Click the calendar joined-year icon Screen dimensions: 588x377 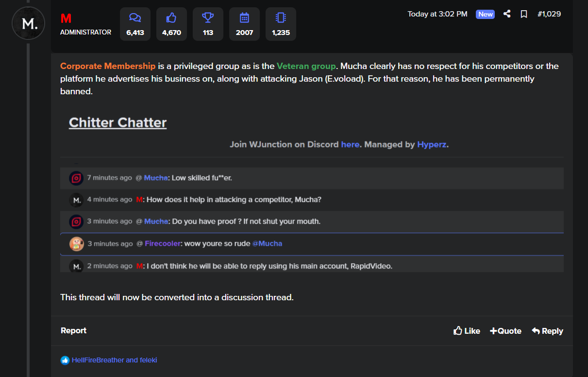click(x=244, y=18)
